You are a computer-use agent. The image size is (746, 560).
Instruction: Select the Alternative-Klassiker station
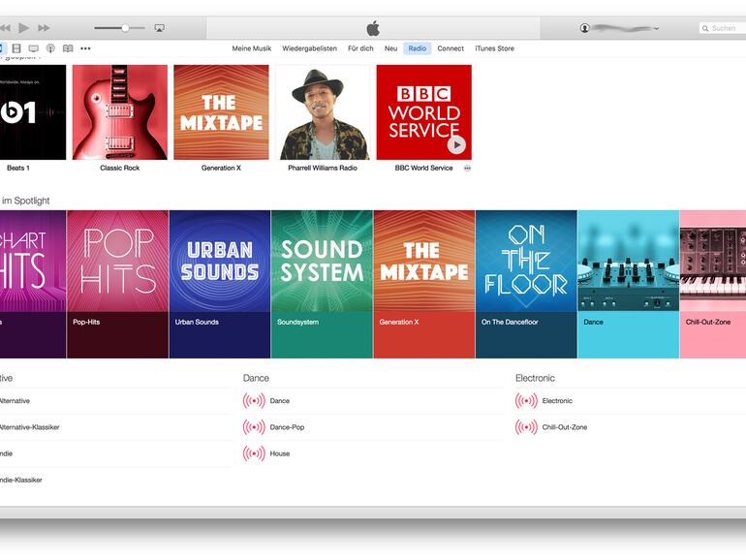click(29, 427)
